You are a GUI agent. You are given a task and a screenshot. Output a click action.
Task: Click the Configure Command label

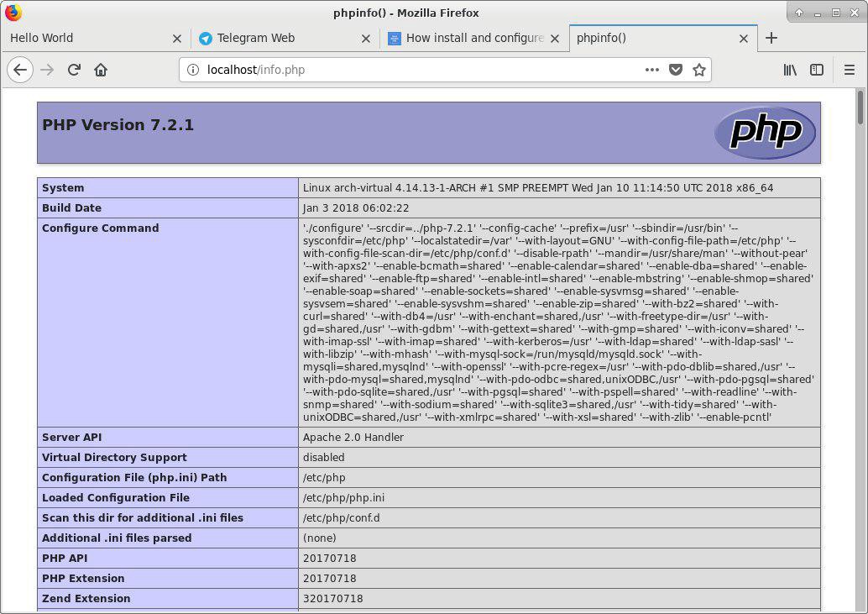[x=100, y=228]
